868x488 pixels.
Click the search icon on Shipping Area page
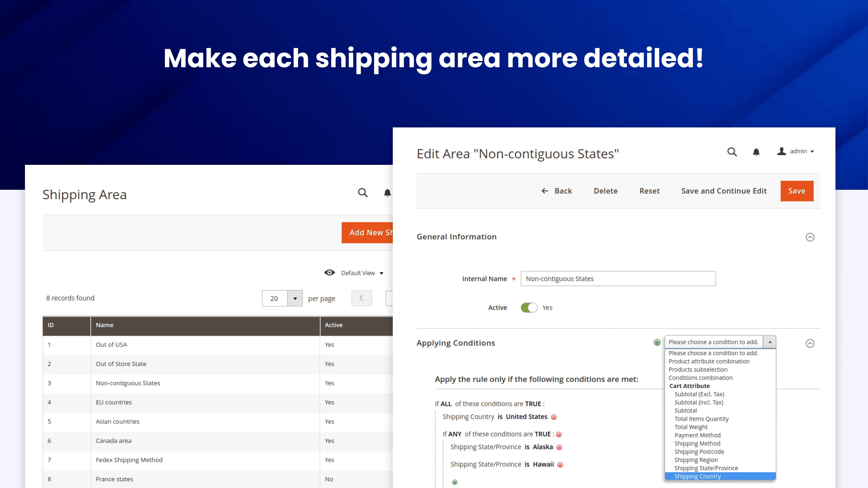[363, 193]
